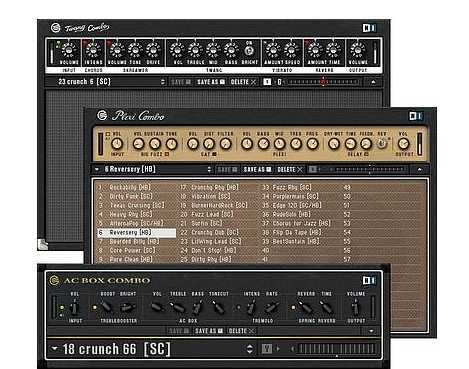
Task: Toggle Delay on/off box in Plexi Combo
Action: click(366, 154)
